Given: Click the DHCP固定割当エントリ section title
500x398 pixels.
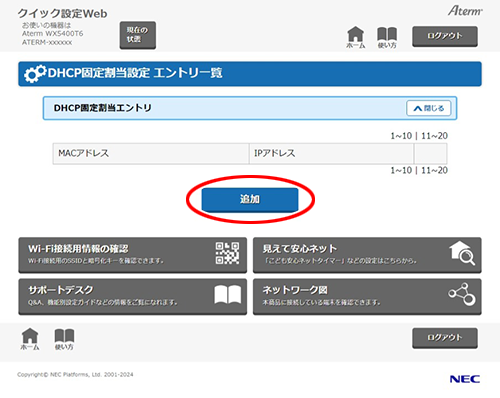Looking at the screenshot, I should tap(103, 108).
